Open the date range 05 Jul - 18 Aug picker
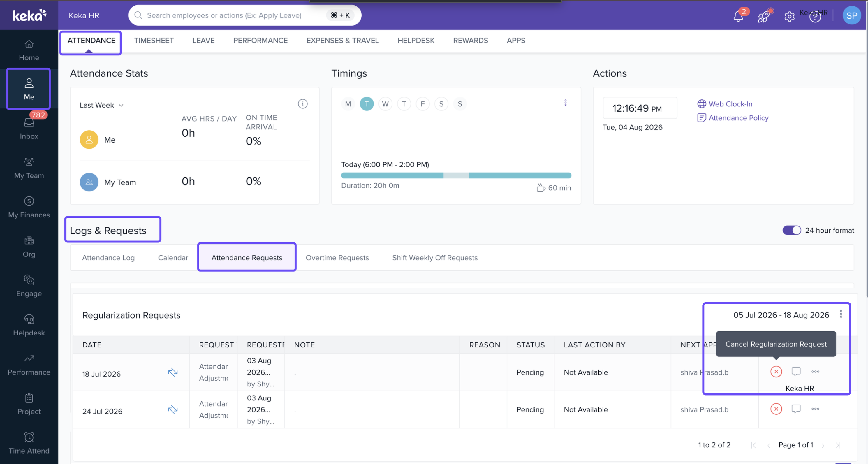 coord(781,315)
